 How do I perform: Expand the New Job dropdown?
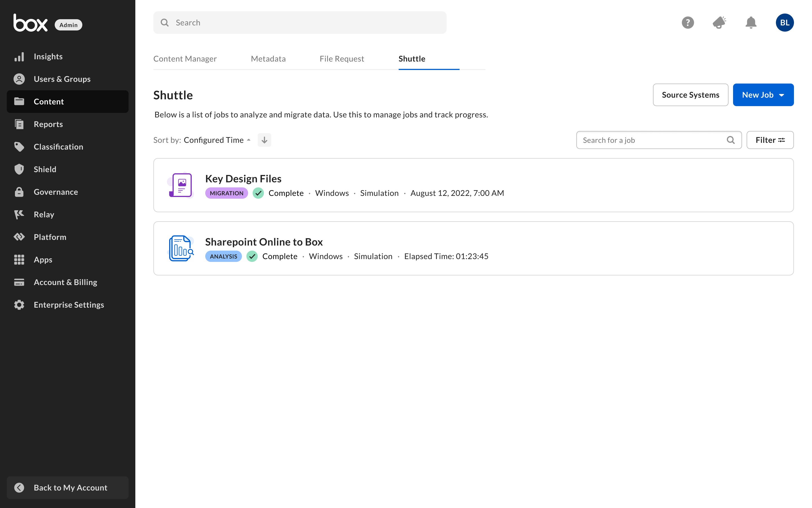pyautogui.click(x=763, y=95)
